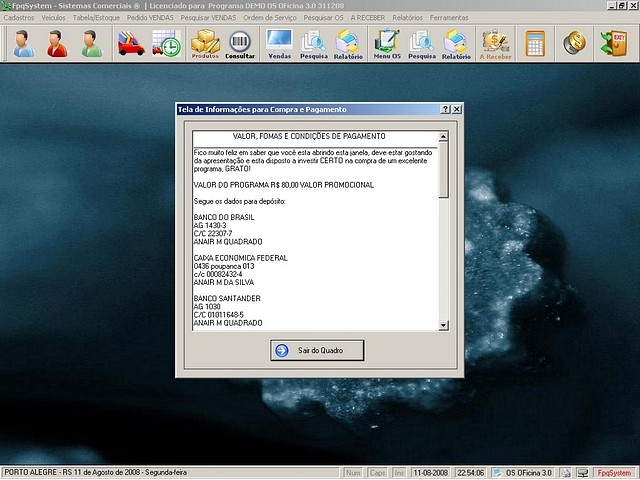Open the green-shirt person registration icon

click(x=92, y=43)
